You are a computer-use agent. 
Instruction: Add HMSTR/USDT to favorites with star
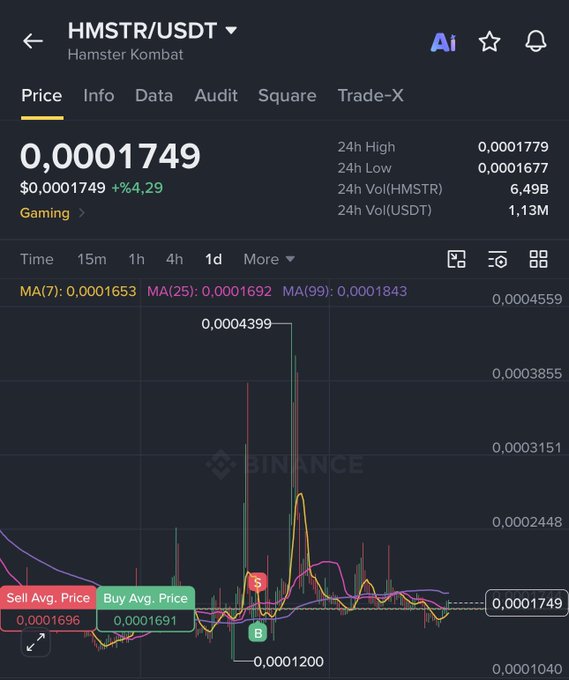click(489, 42)
